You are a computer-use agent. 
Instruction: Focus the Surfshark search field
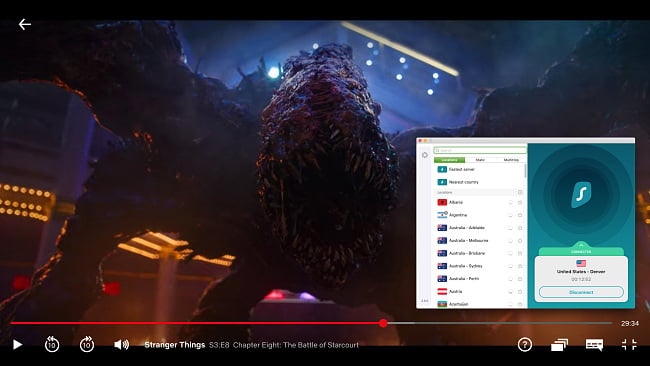point(480,150)
